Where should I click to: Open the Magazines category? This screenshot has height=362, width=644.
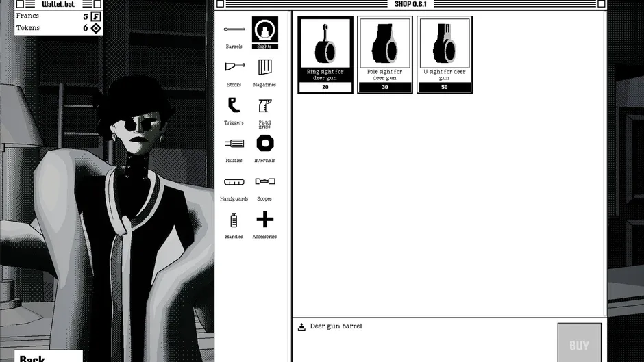[264, 72]
